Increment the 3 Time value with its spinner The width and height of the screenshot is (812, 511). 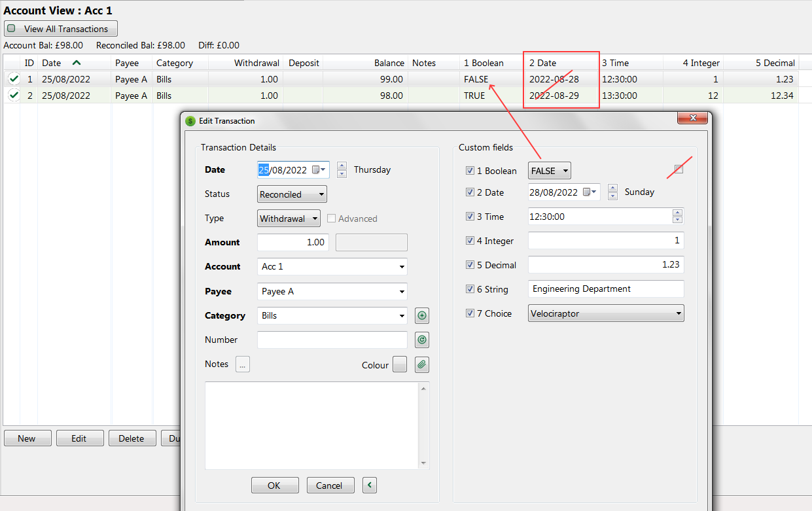(677, 213)
